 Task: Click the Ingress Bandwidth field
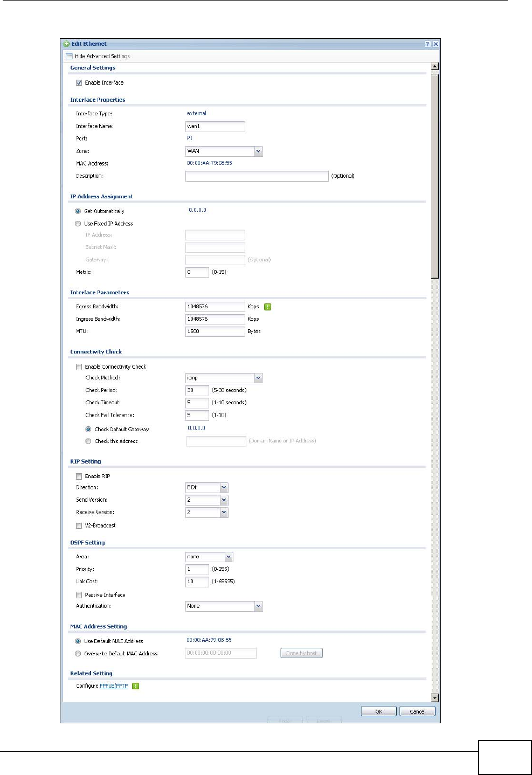pos(215,319)
